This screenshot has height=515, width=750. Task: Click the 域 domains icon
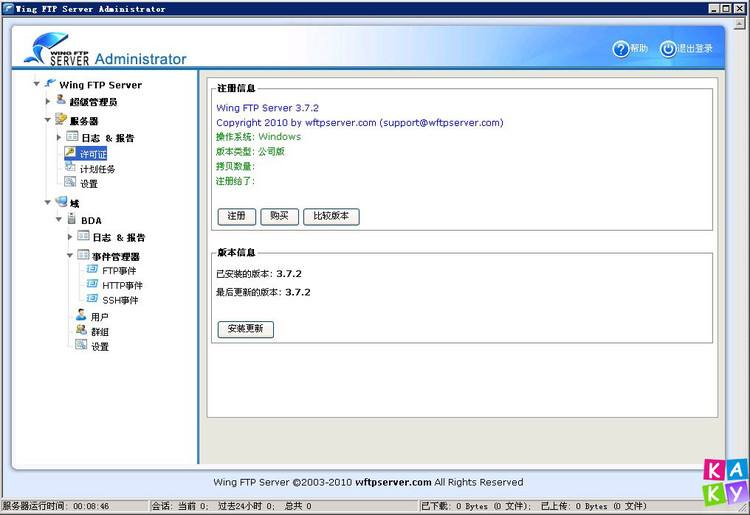61,202
